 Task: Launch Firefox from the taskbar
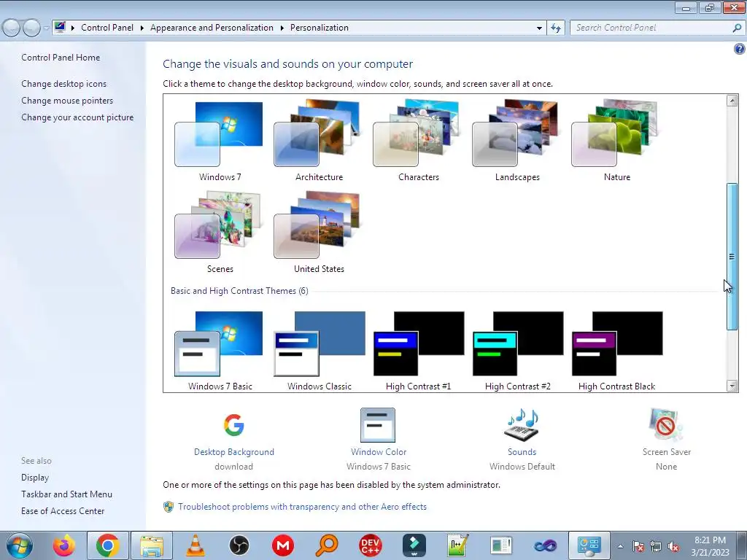coord(64,545)
